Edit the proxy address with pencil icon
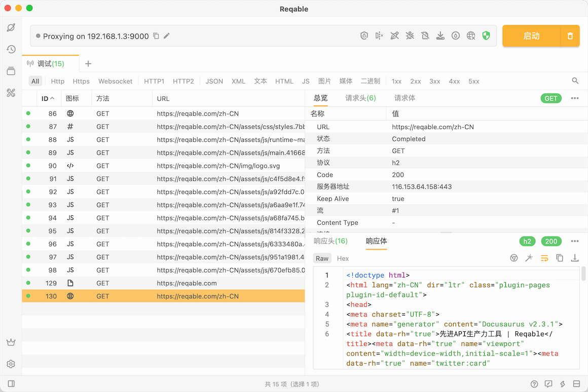Image resolution: width=588 pixels, height=392 pixels. (x=167, y=36)
